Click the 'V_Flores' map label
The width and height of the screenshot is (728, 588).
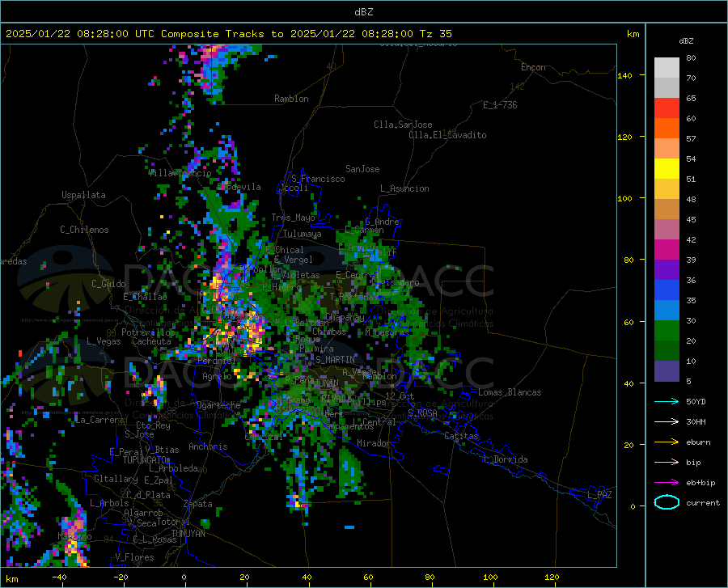(x=134, y=557)
